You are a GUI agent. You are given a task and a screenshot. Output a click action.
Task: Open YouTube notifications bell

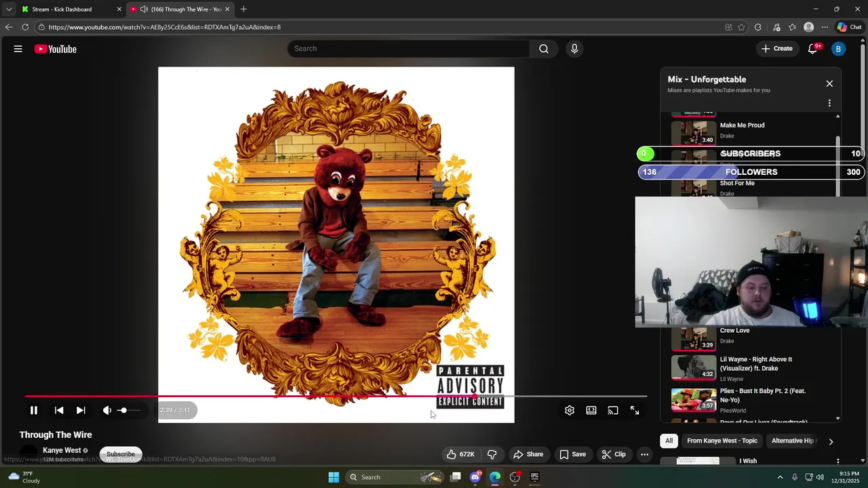pyautogui.click(x=812, y=49)
